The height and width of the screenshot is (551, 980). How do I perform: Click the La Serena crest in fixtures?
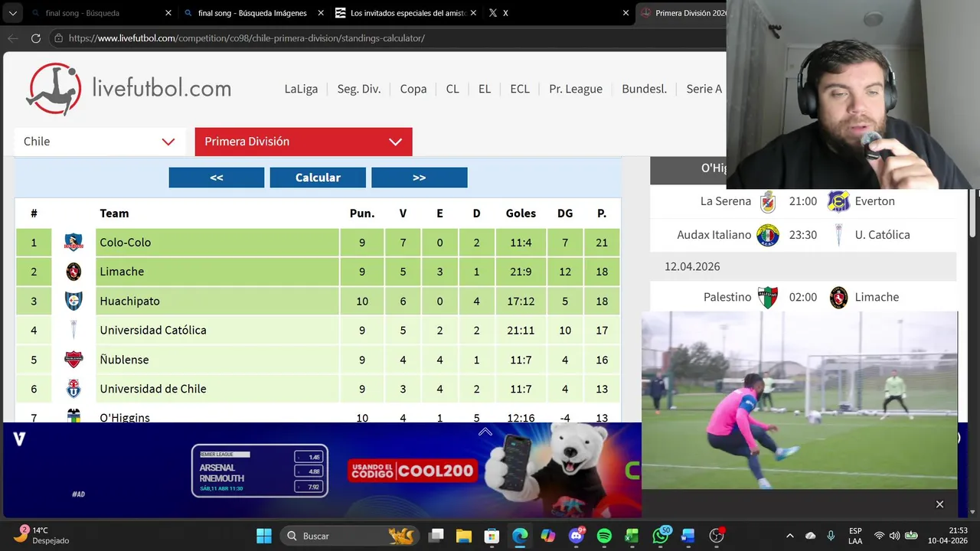768,201
